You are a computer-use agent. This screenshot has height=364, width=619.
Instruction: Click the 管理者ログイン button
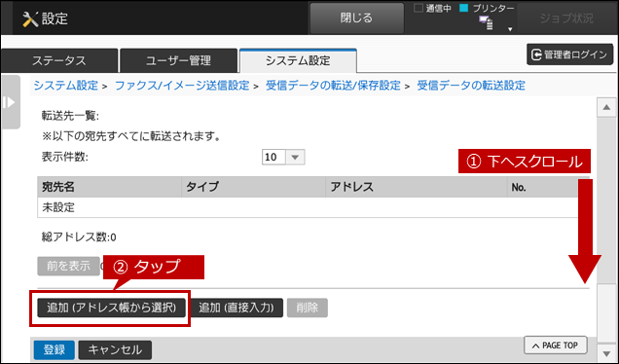point(569,55)
